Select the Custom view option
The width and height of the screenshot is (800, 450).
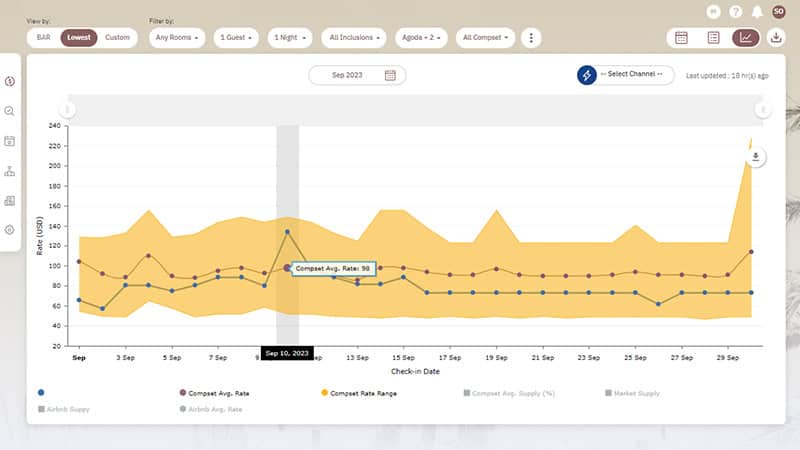(117, 38)
